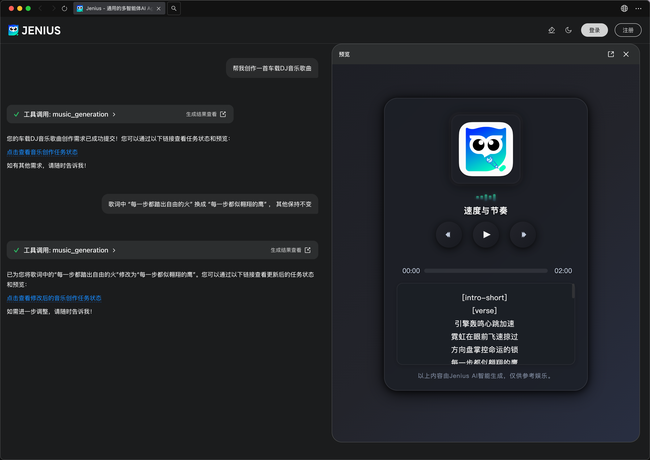650x460 pixels.
Task: Click text 如有其他需求，请随时告诉我
Action: [x=46, y=166]
